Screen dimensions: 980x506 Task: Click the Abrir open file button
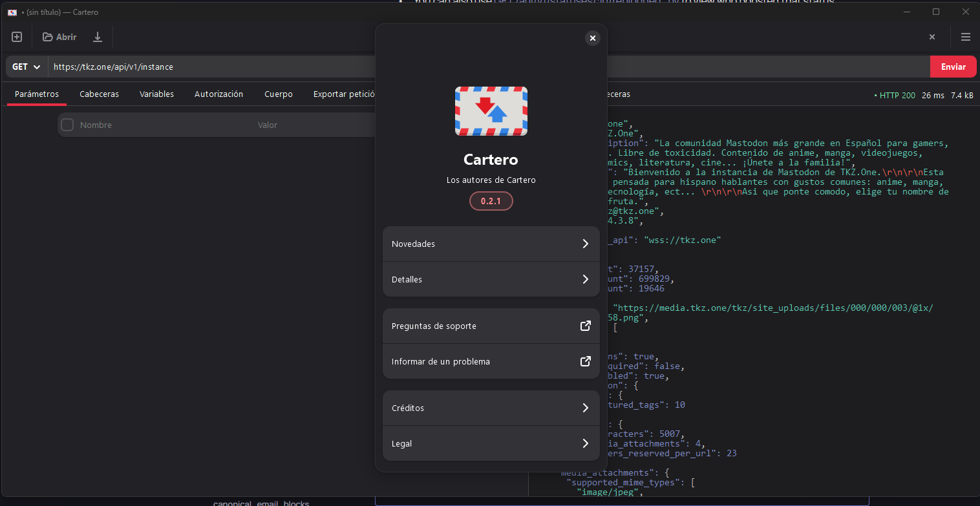(x=59, y=37)
